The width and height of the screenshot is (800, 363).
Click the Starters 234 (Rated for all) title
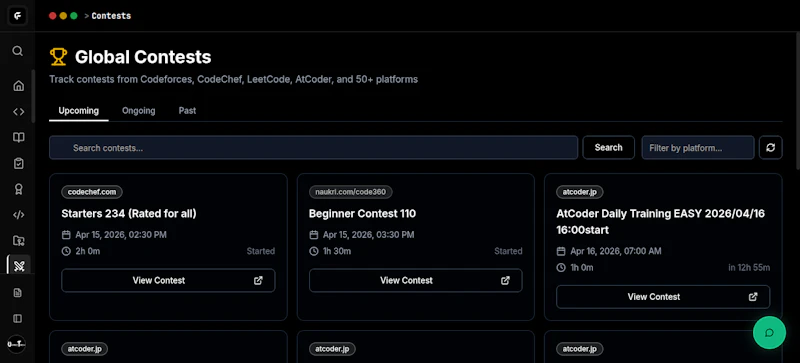[x=129, y=213]
